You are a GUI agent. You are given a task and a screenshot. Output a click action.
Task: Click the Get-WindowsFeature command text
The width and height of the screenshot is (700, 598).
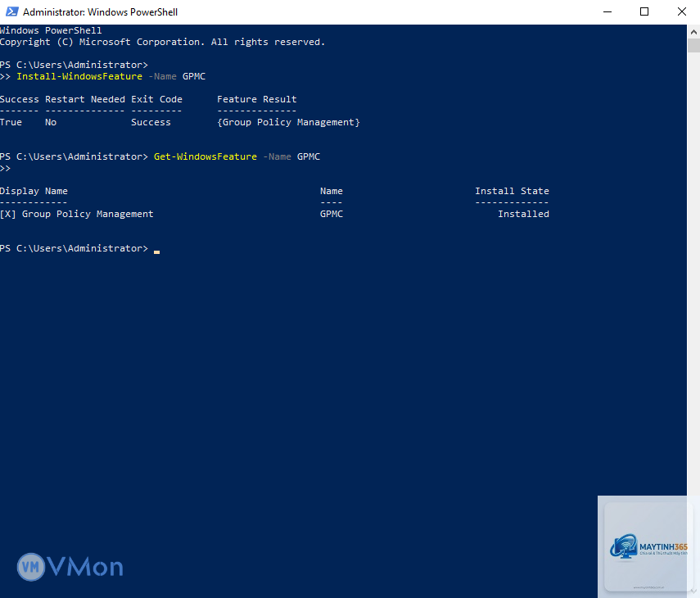pos(205,156)
